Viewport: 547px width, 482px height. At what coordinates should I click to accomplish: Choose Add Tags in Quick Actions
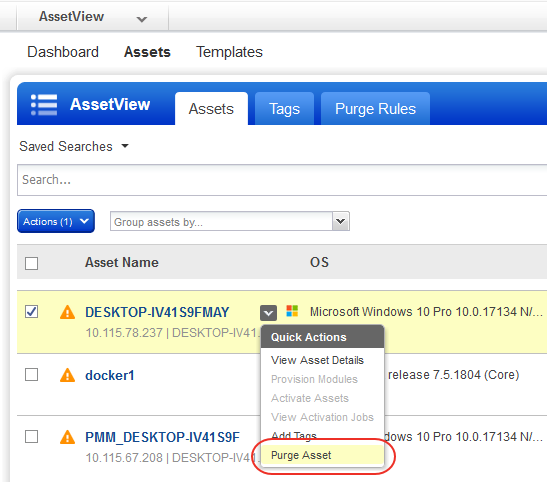pos(294,436)
